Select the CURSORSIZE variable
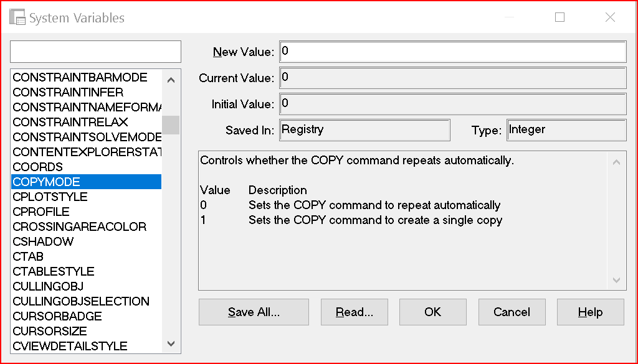The height and width of the screenshot is (364, 638). point(50,331)
